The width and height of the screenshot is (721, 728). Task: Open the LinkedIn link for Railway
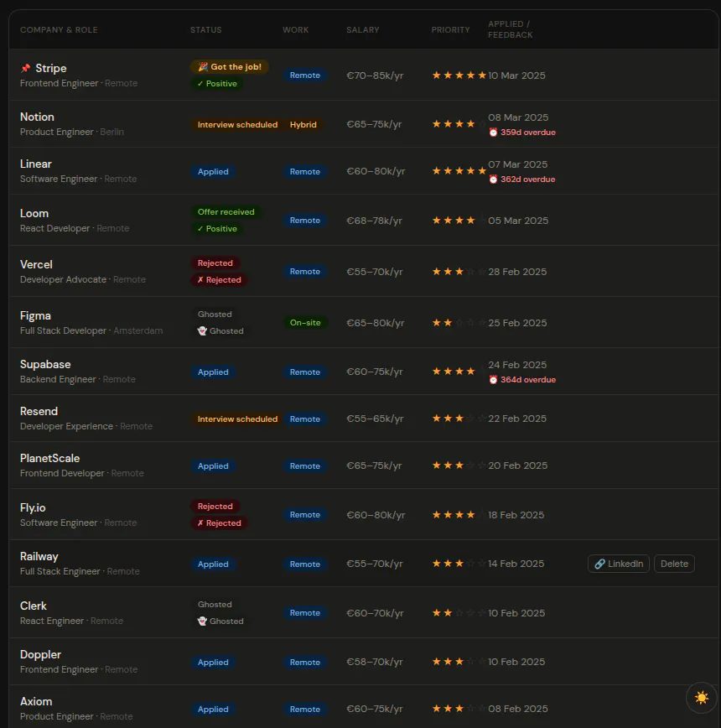(x=619, y=564)
